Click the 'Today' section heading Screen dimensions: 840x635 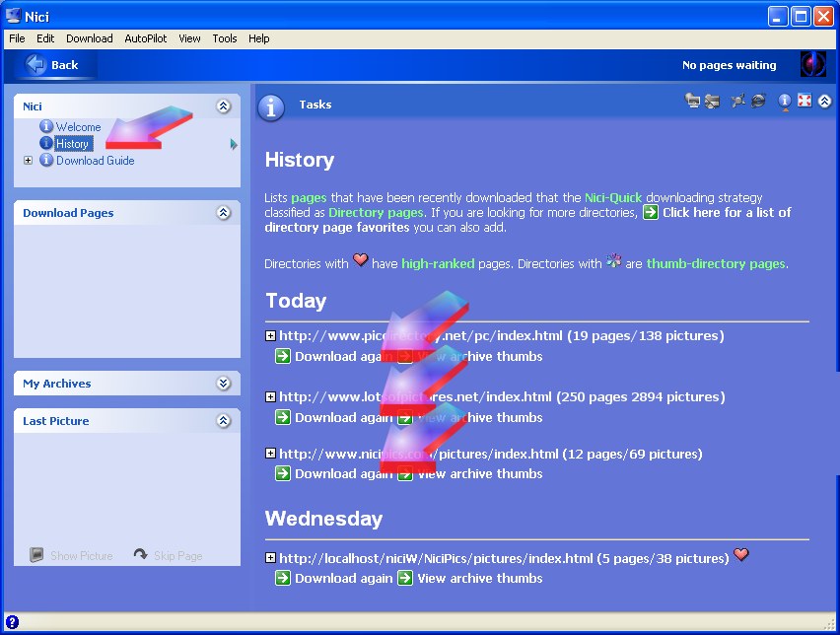pyautogui.click(x=296, y=301)
